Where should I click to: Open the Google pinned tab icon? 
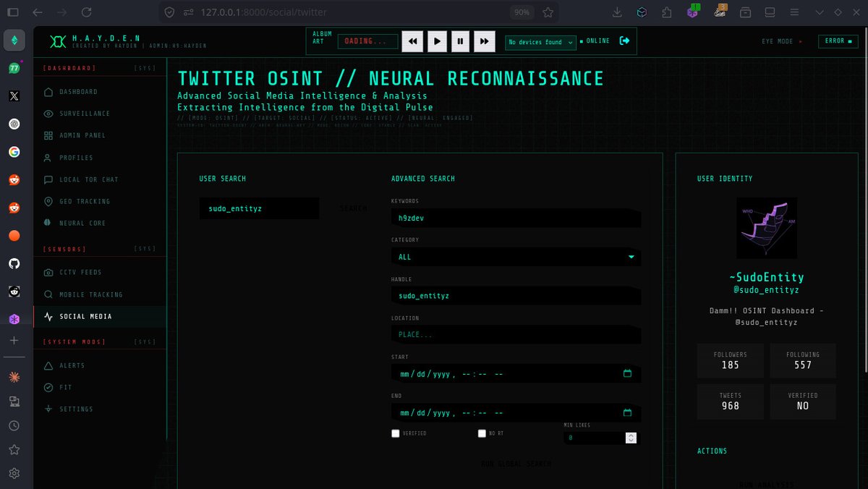(x=14, y=152)
